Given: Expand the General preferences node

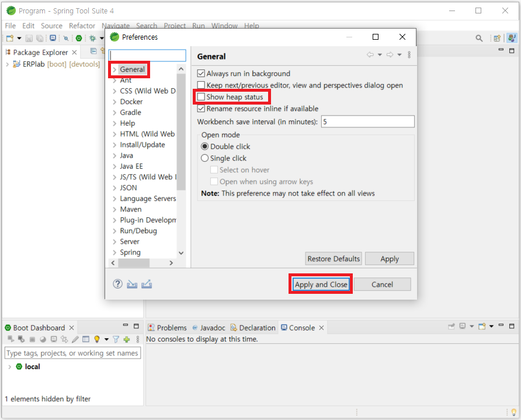Looking at the screenshot, I should [x=114, y=70].
